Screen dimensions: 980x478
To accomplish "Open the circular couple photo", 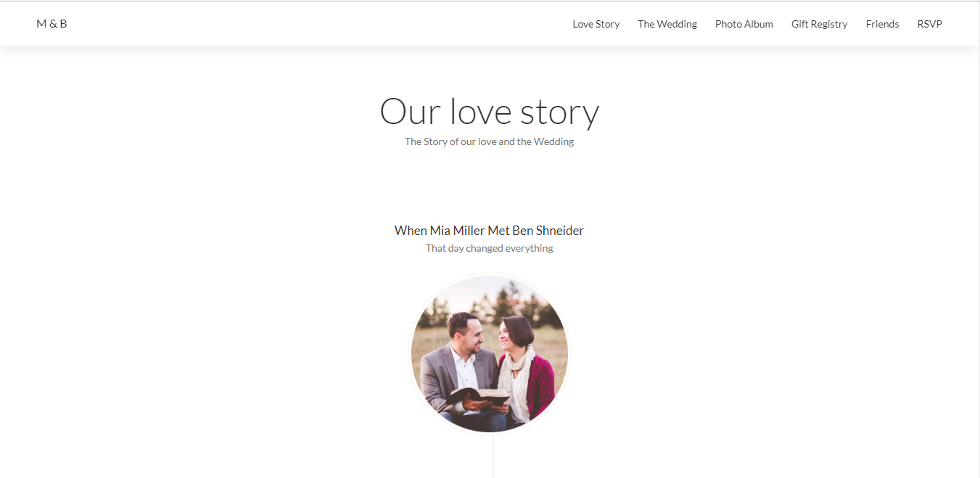I will (490, 354).
